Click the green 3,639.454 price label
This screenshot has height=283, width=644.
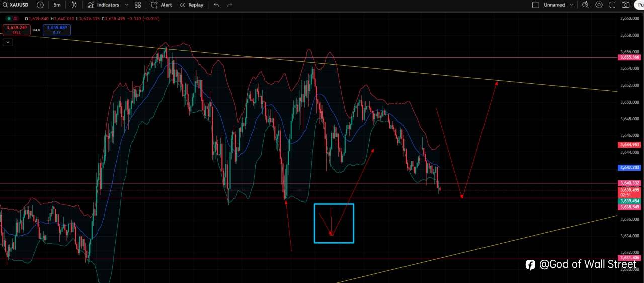click(629, 201)
